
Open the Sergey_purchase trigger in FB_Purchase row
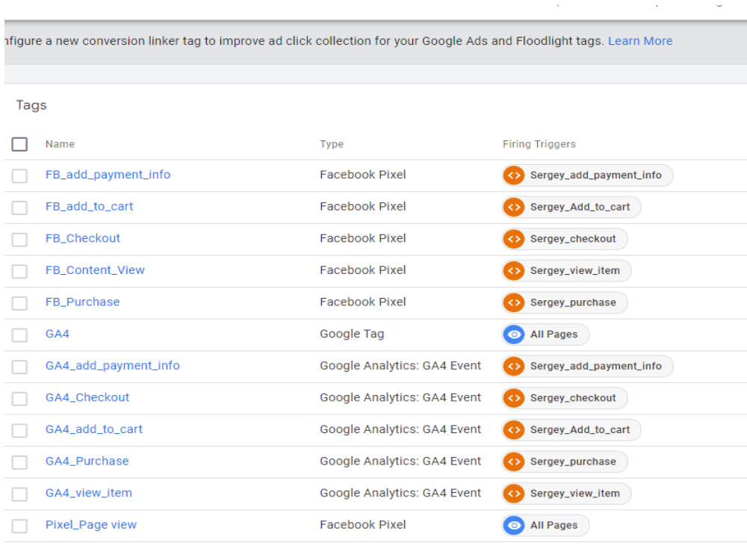pyautogui.click(x=573, y=302)
